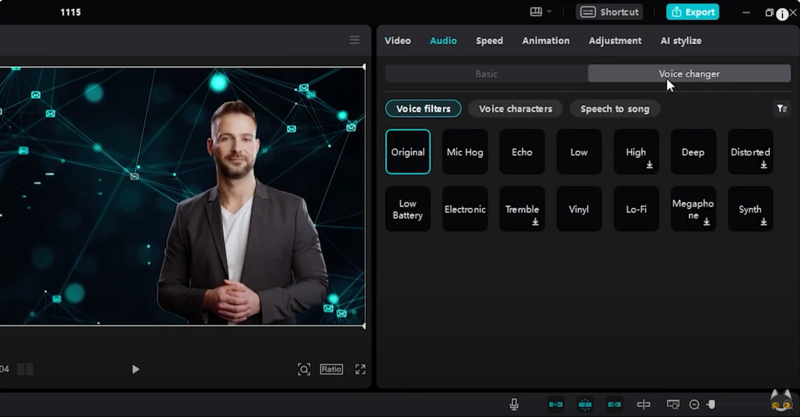The height and width of the screenshot is (417, 800).
Task: Open the AI stylize tab
Action: click(x=681, y=40)
